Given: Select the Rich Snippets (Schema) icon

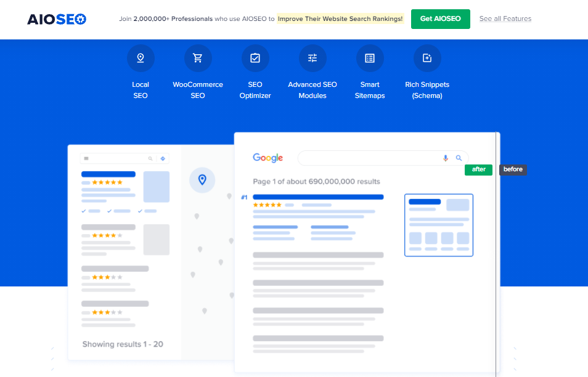Looking at the screenshot, I should (427, 58).
